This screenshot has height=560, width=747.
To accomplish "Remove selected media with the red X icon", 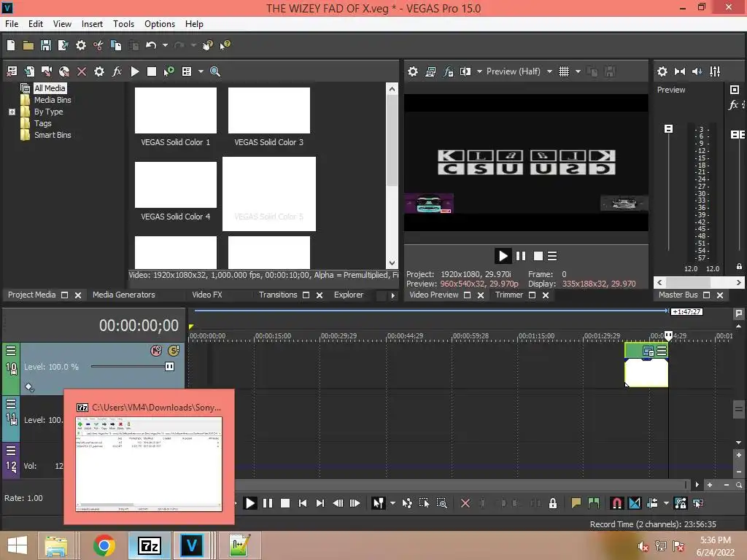I will pos(82,71).
